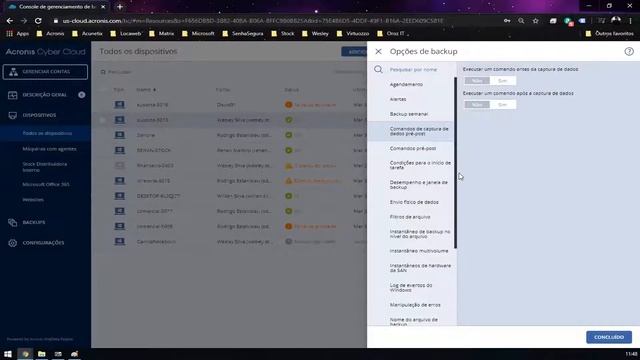Open the Manipulação de erros option
Image resolution: width=640 pixels, height=360 pixels.
(x=415, y=305)
